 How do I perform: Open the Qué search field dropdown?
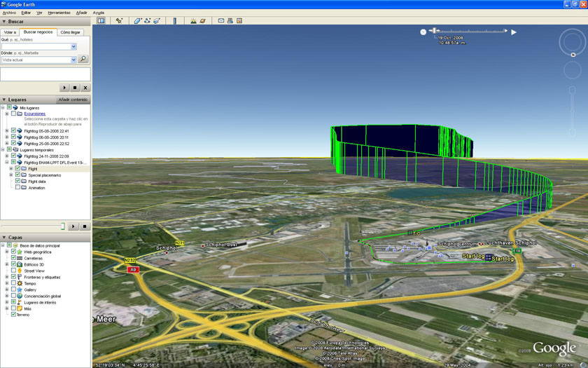coord(74,46)
